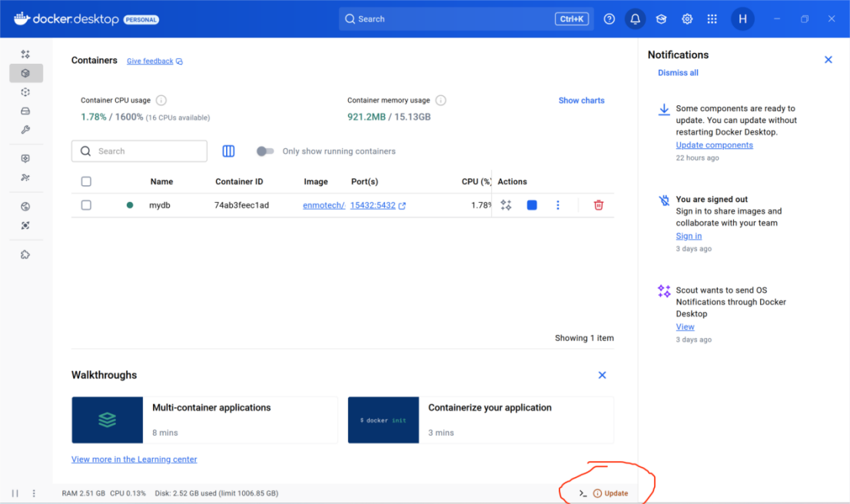Click the help question-mark icon in header

pos(609,19)
